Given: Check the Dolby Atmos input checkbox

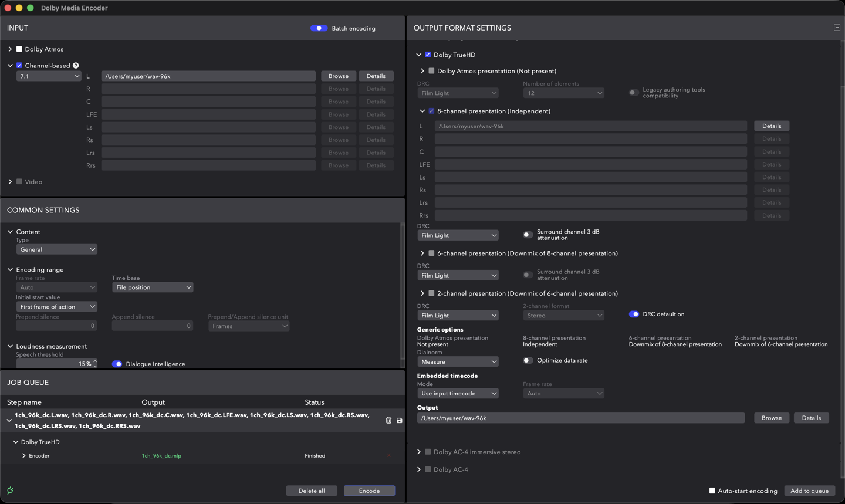Looking at the screenshot, I should (x=19, y=49).
